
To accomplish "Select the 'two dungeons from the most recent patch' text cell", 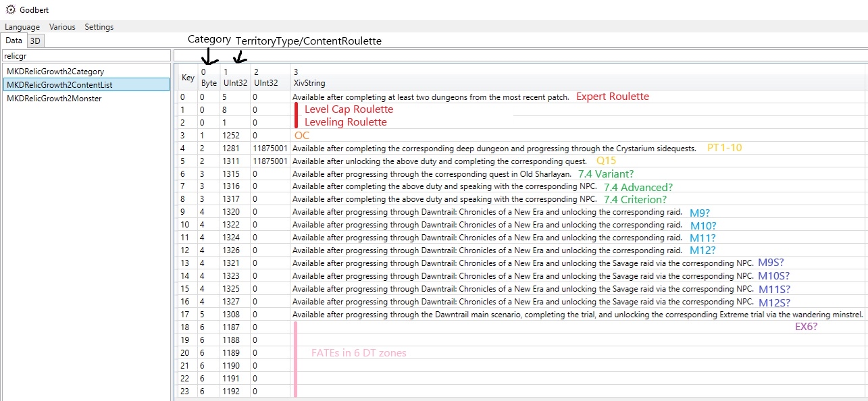I will click(431, 97).
